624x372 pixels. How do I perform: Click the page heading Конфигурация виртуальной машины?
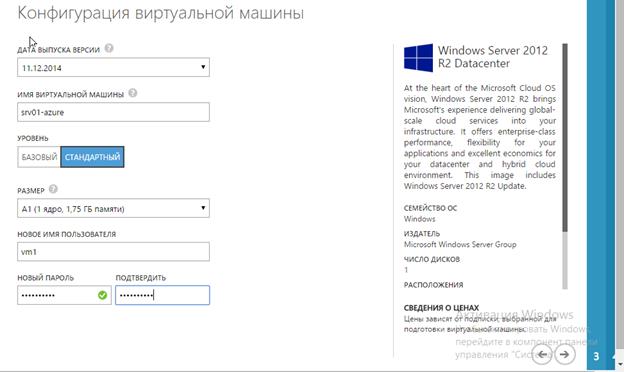pos(161,13)
